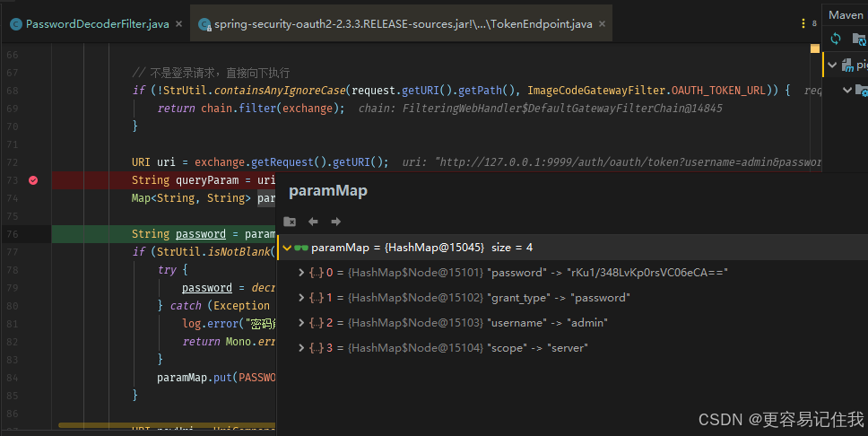Expand the password entry node 0

pos(301,273)
